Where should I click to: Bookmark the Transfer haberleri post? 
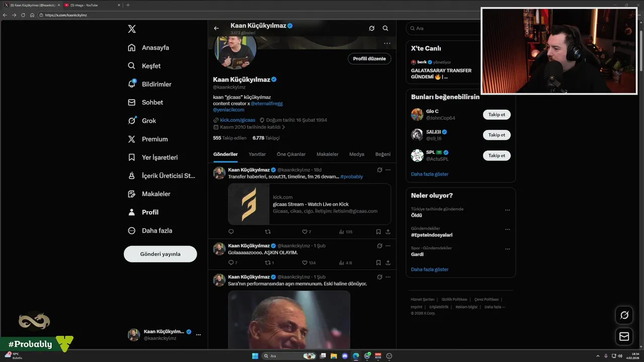[378, 232]
